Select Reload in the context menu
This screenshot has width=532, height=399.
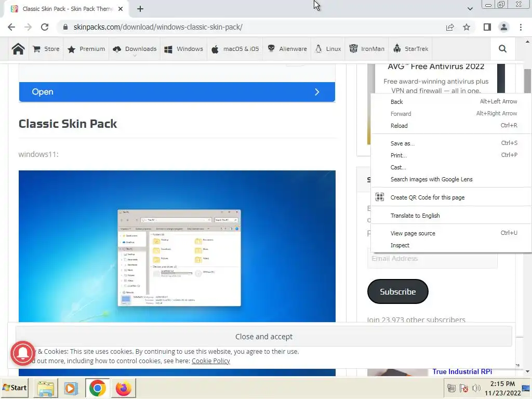click(x=451, y=126)
